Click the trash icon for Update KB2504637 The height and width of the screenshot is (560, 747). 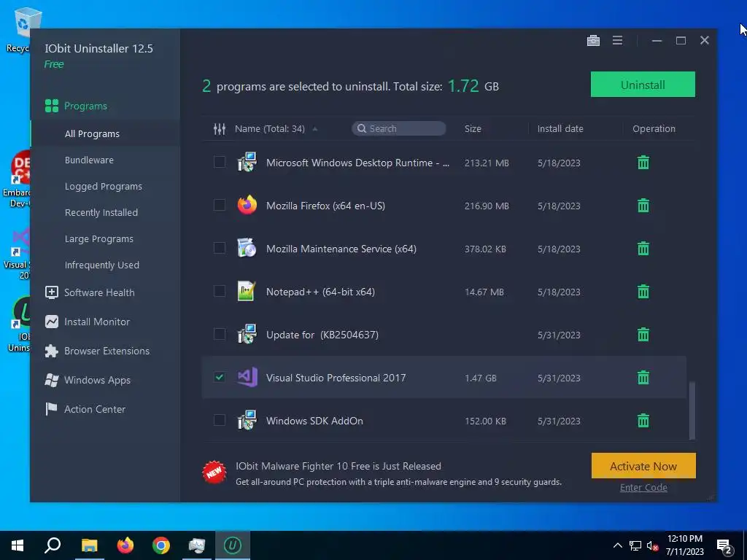click(x=643, y=334)
